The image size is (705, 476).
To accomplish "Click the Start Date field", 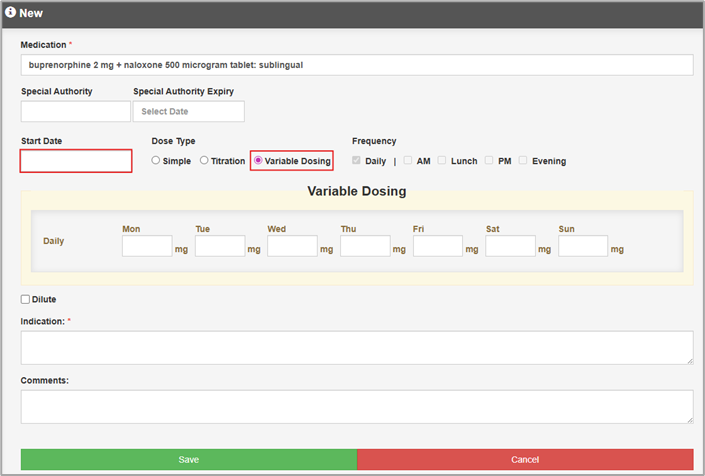I will (x=76, y=161).
